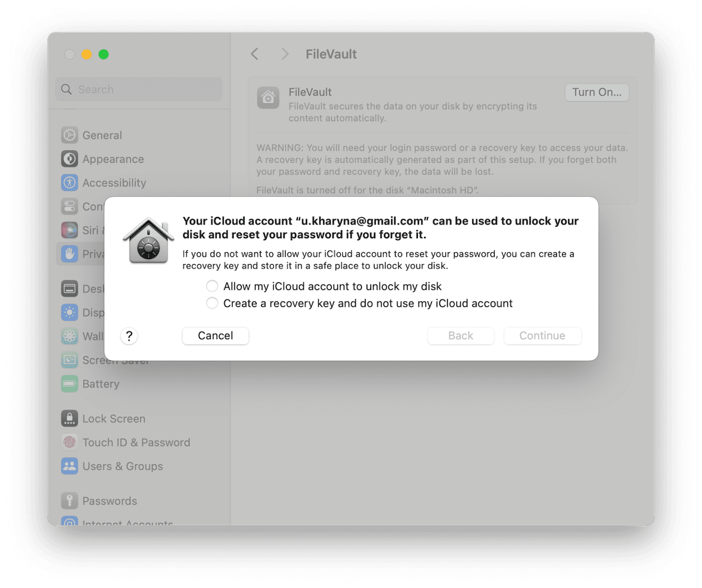Open Accessibility settings in the sidebar
The width and height of the screenshot is (702, 588).
click(x=114, y=183)
